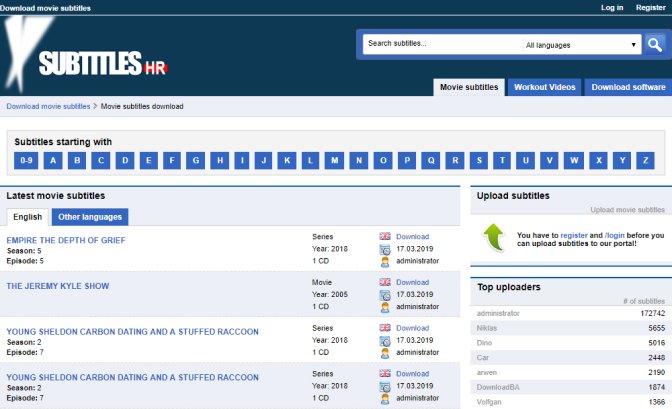
Task: Filter subtitles starting with letter W
Action: coord(574,160)
